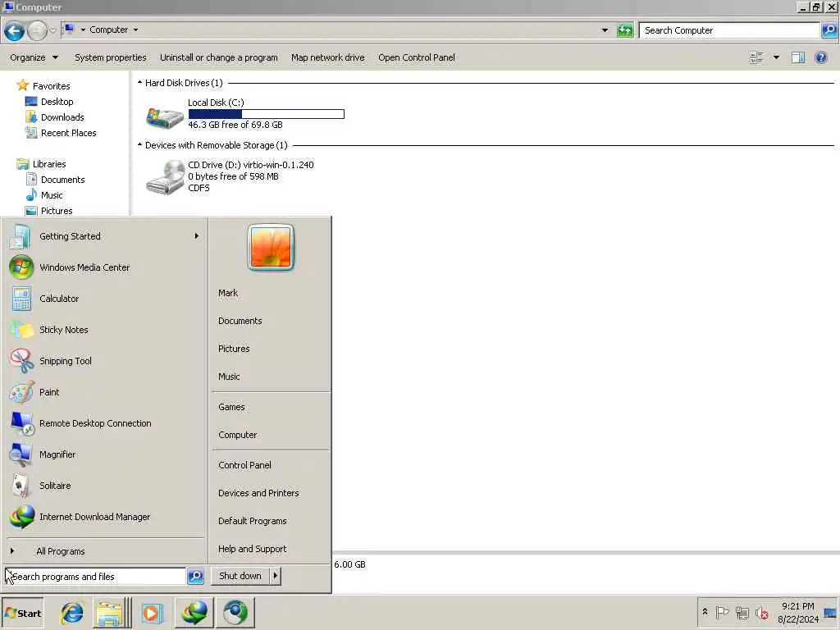Show the preview pane icon

click(797, 57)
